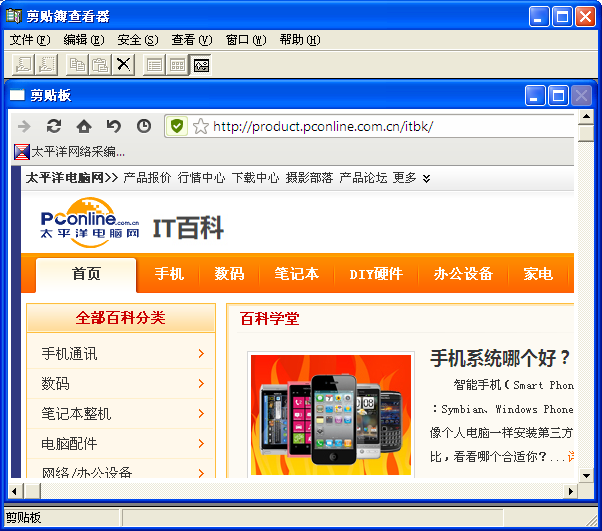Screen dimensions: 602x531
Task: Click the browser refresh icon
Action: [54, 126]
